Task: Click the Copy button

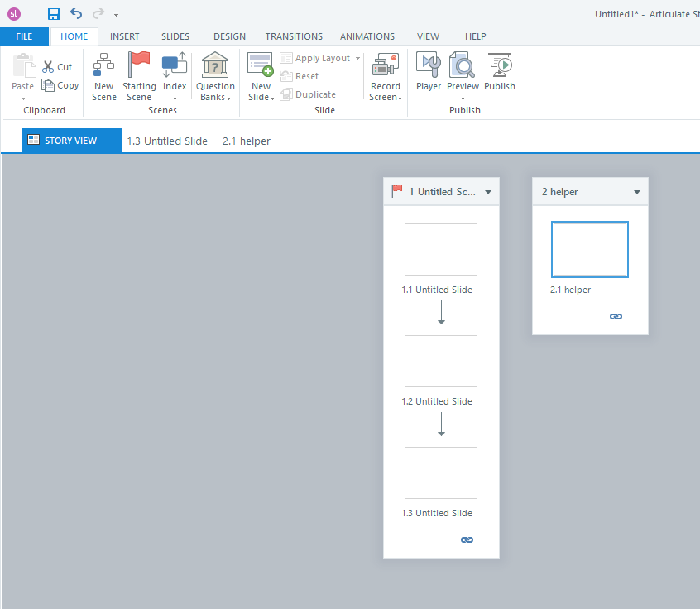Action: pos(60,85)
